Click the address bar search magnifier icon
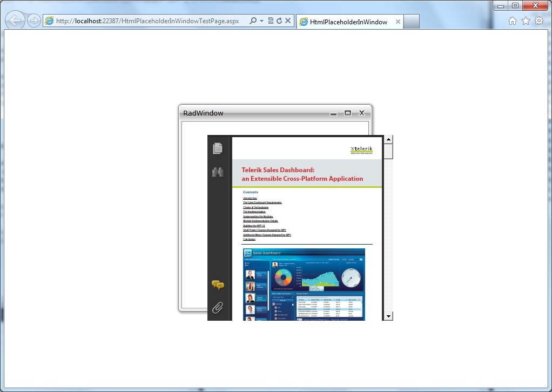Viewport: 552px width, 392px height. 253,21
